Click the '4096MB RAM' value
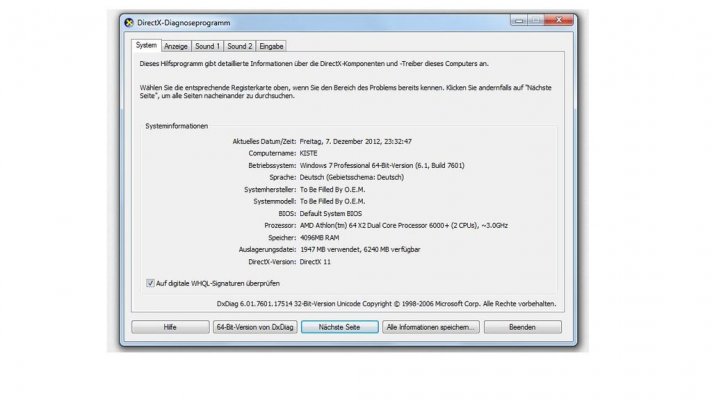Screen dimensions: 712x400 point(319,237)
